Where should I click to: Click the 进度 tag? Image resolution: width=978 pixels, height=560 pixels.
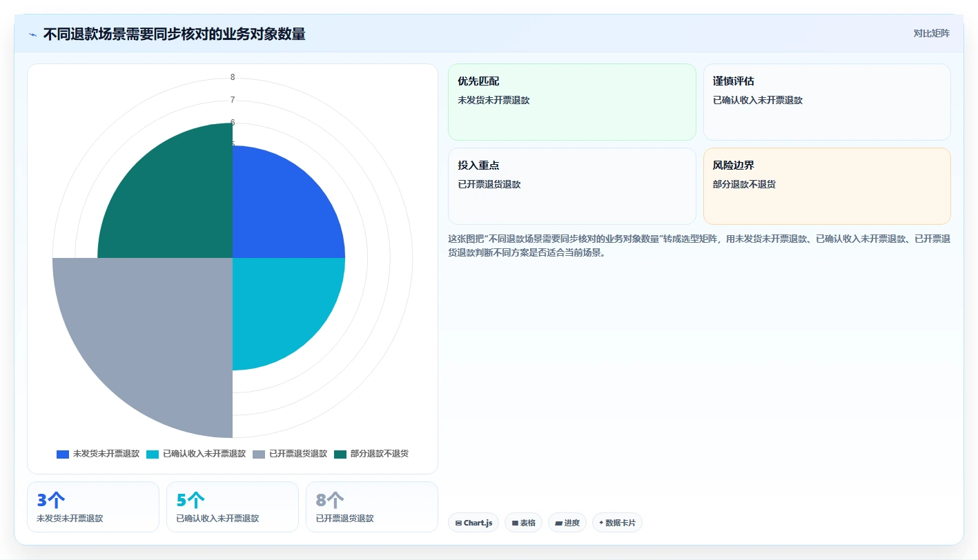tap(567, 523)
